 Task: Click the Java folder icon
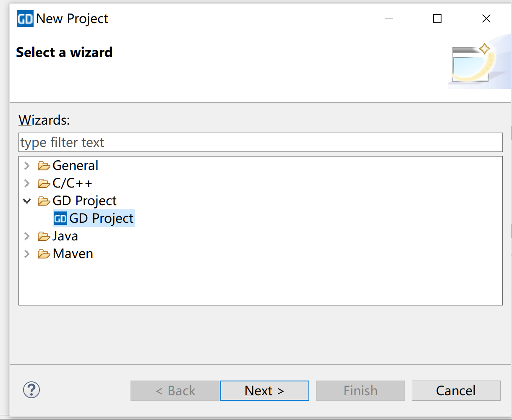44,236
